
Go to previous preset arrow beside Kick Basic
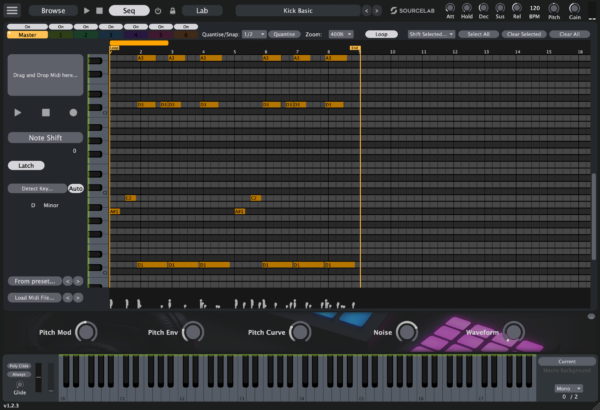(x=367, y=11)
